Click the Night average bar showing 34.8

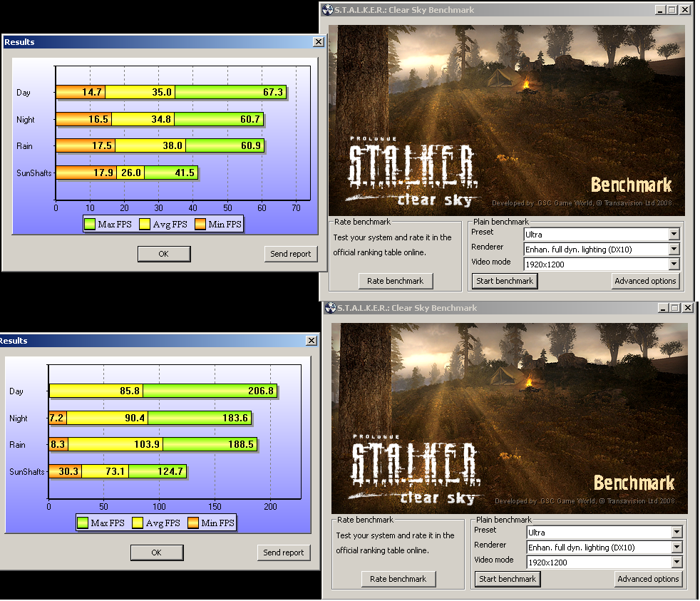[143, 119]
